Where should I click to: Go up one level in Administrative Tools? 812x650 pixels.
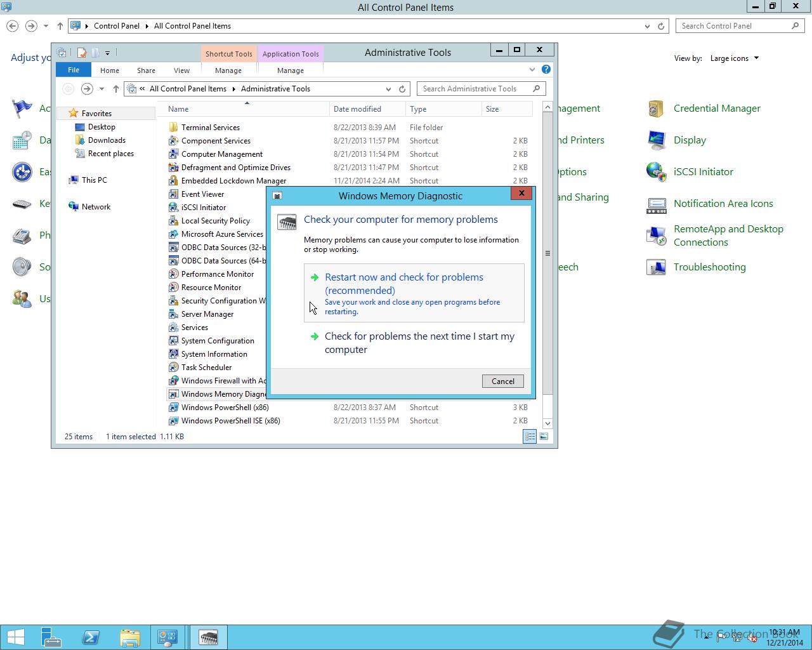click(115, 89)
